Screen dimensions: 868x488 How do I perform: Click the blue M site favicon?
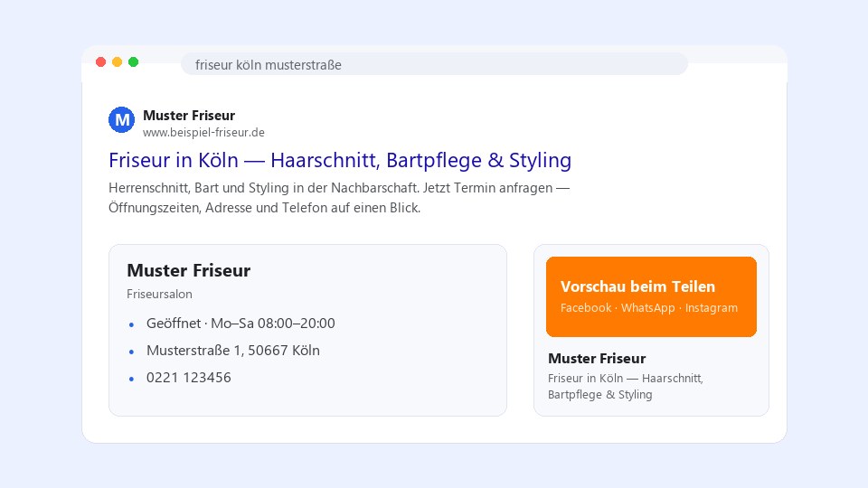[121, 119]
